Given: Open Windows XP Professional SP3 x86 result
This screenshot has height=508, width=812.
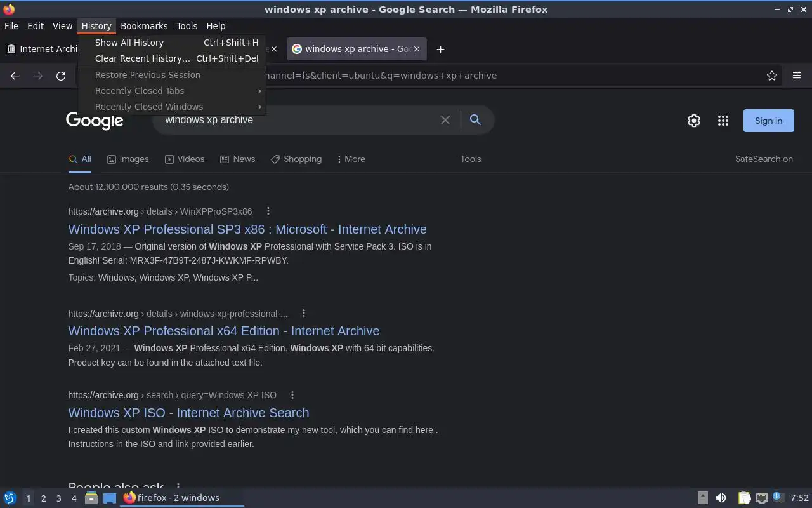Looking at the screenshot, I should pos(247,229).
